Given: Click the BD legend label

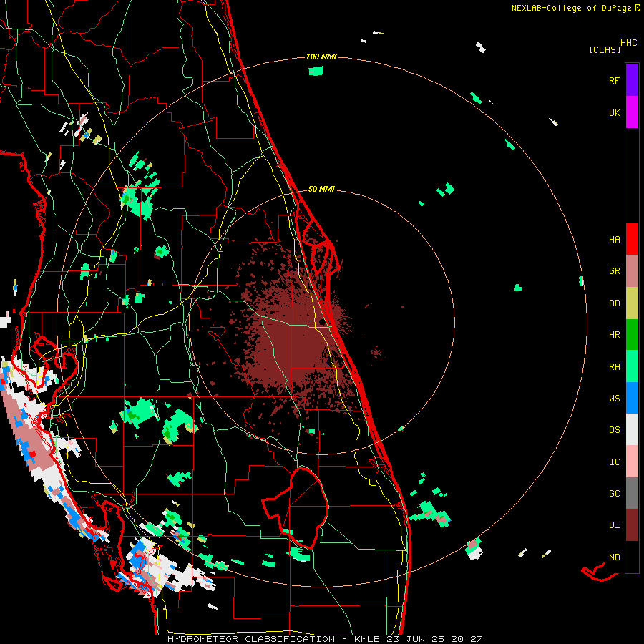Looking at the screenshot, I should [614, 303].
